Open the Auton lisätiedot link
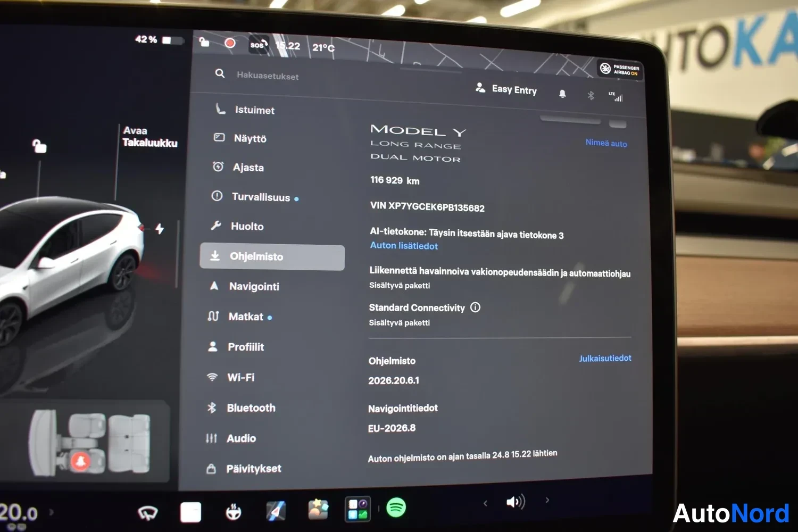 pyautogui.click(x=404, y=246)
